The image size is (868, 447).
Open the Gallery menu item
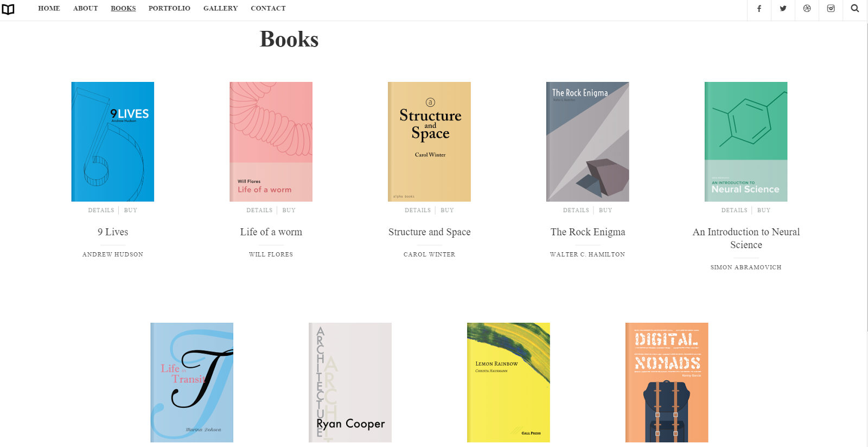pyautogui.click(x=220, y=9)
